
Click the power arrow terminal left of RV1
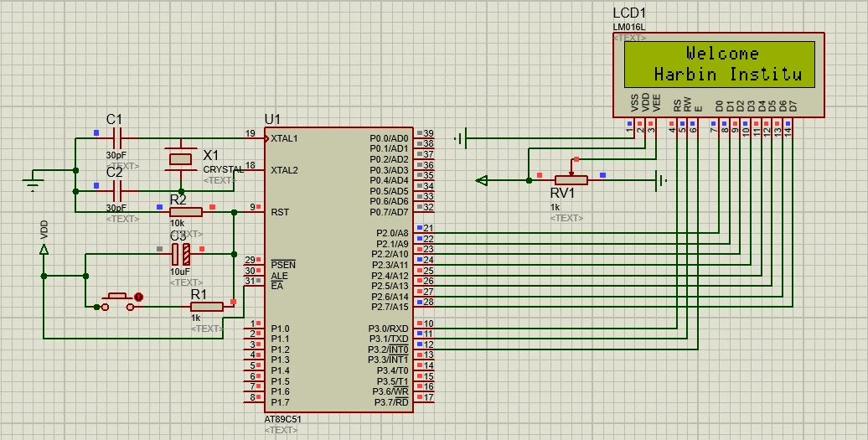point(482,180)
